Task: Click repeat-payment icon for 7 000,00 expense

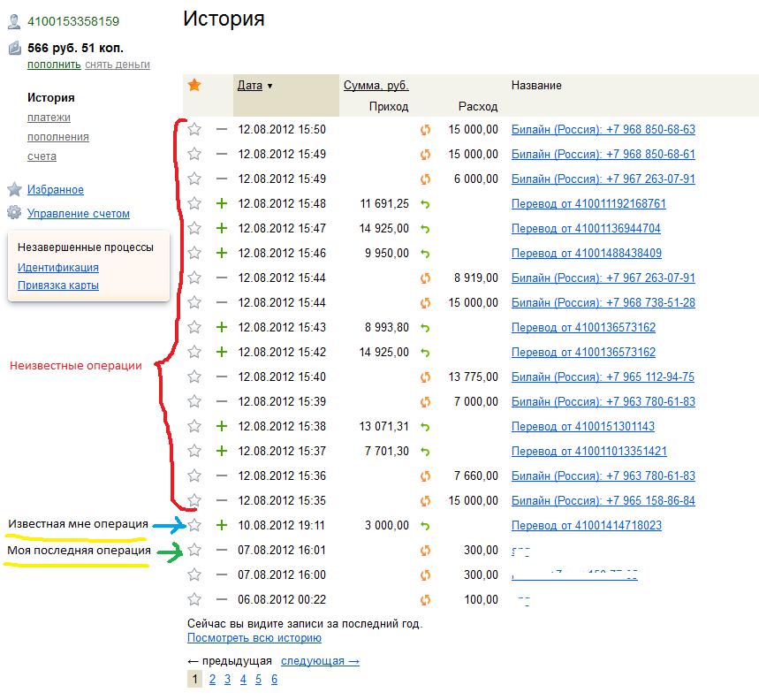Action: pos(425,402)
